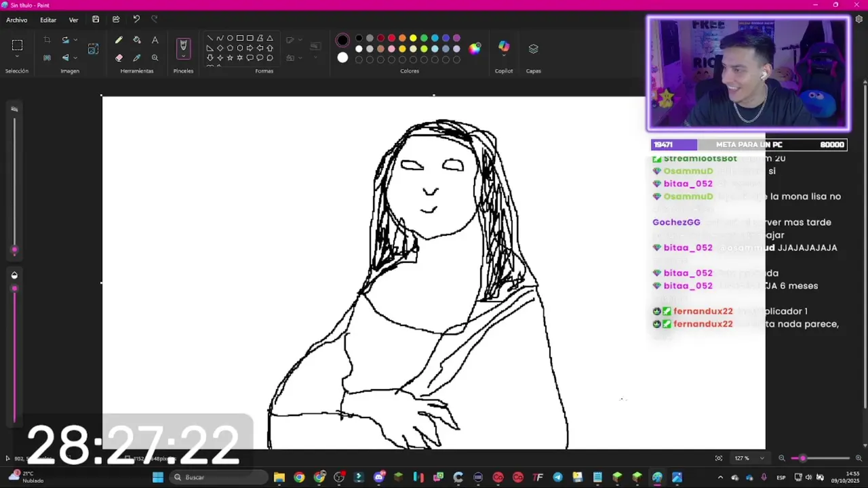Image resolution: width=868 pixels, height=488 pixels.
Task: Click the large Remove background icon
Action: tap(93, 49)
